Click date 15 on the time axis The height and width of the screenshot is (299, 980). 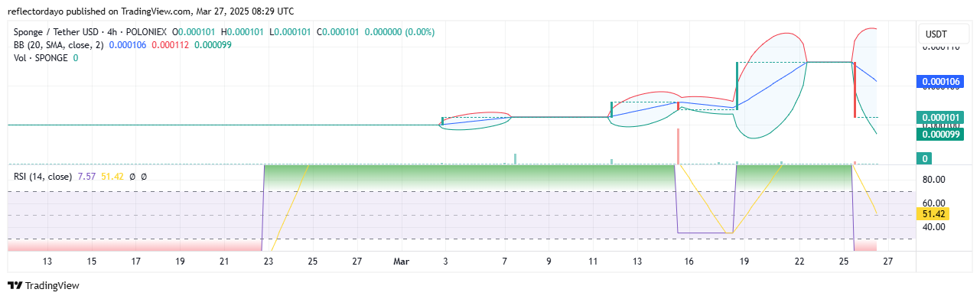tap(92, 262)
